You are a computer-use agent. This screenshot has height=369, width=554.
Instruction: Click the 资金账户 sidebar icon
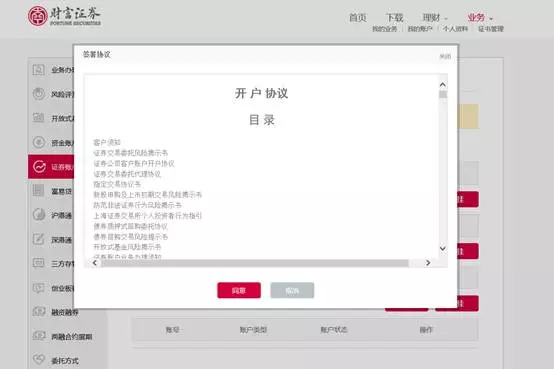pyautogui.click(x=39, y=142)
